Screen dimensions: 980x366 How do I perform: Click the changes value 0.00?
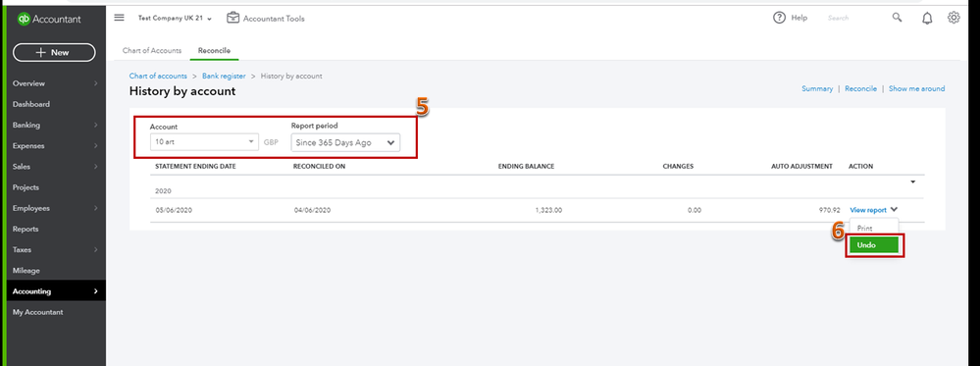[x=695, y=211]
